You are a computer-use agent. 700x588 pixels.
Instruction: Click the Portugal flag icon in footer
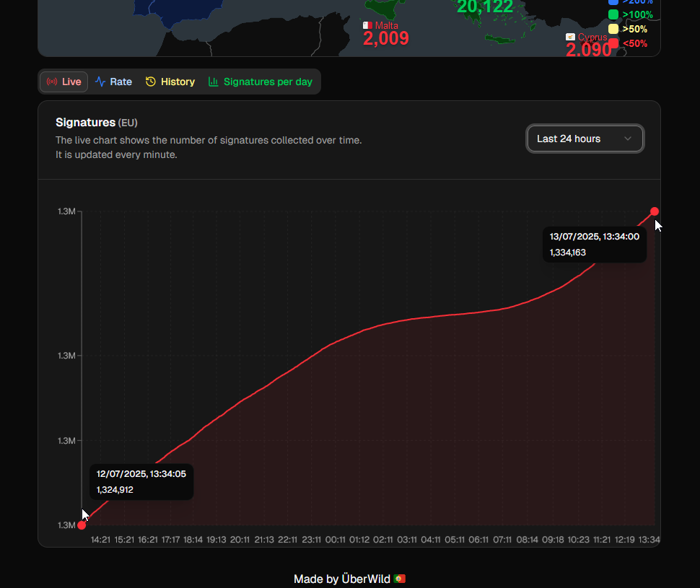(400, 579)
